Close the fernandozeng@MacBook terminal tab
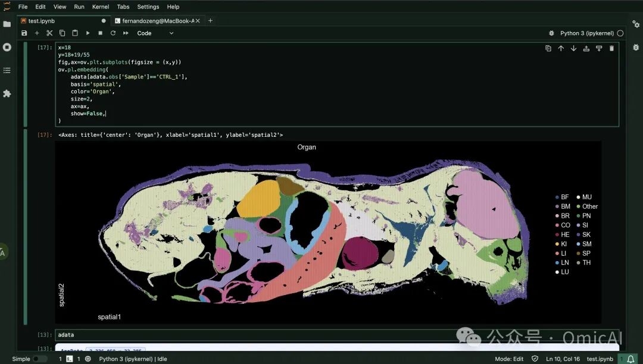 (x=198, y=21)
